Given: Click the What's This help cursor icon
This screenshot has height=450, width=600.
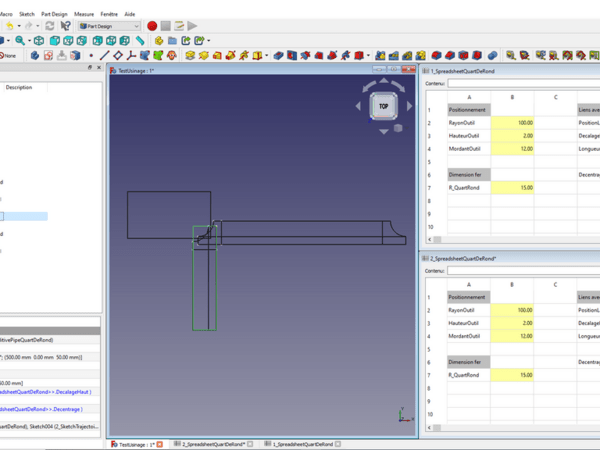Looking at the screenshot, I should [x=65, y=26].
